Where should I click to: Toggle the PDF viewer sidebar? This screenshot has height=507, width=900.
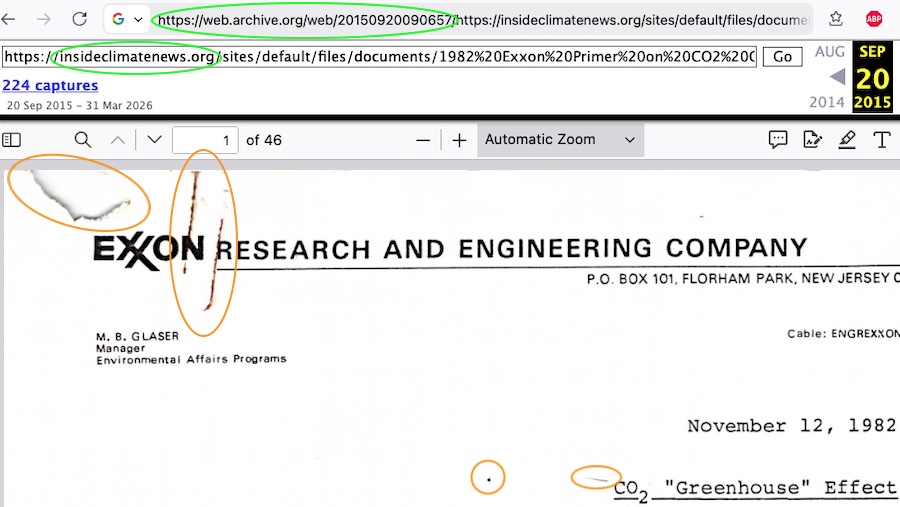coord(12,140)
